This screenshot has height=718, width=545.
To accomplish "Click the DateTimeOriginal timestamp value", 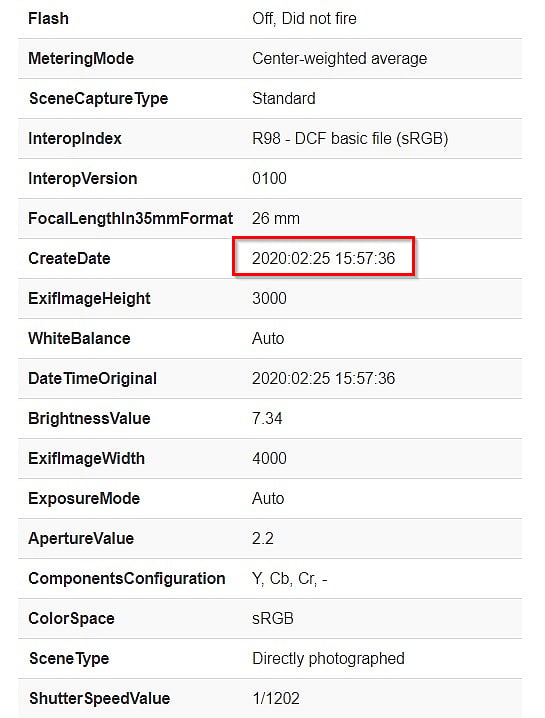I will pos(323,378).
